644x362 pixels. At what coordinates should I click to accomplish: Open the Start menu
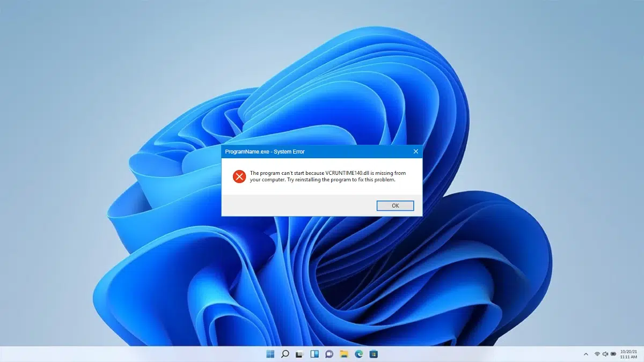click(270, 354)
